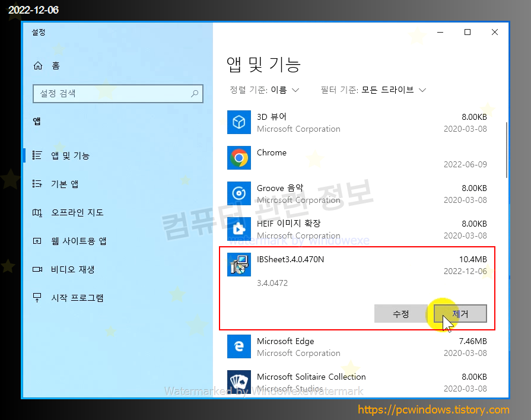Click the Chrome app icon

(239, 158)
